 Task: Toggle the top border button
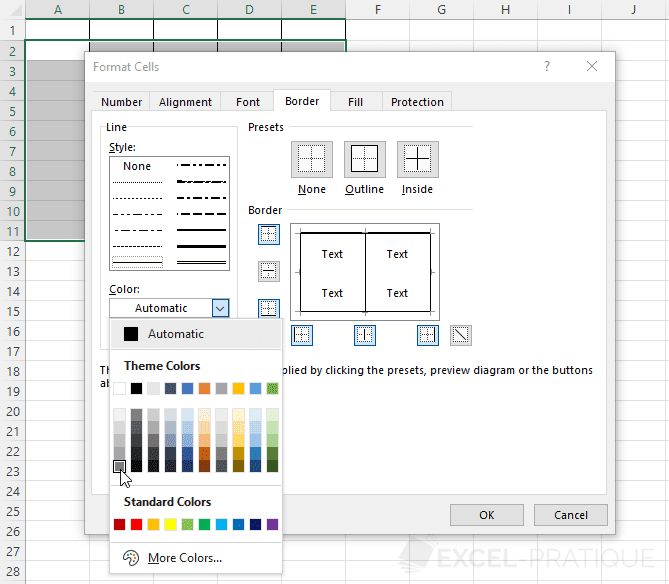click(269, 234)
